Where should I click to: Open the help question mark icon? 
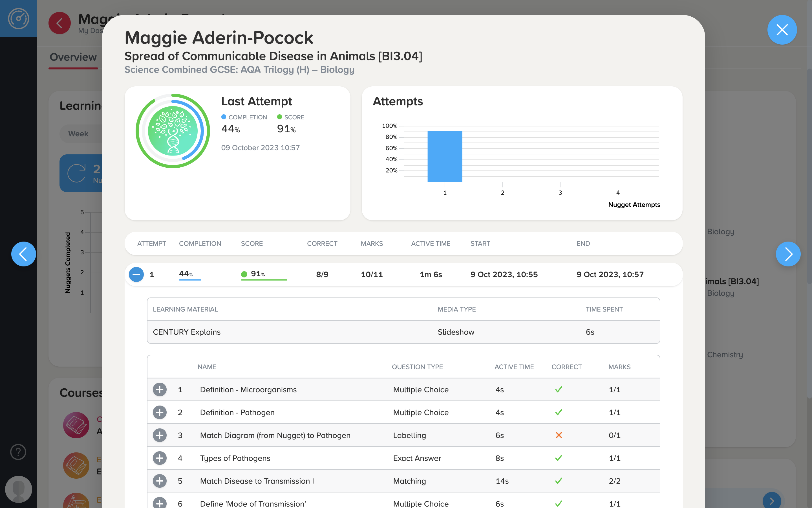pos(18,452)
